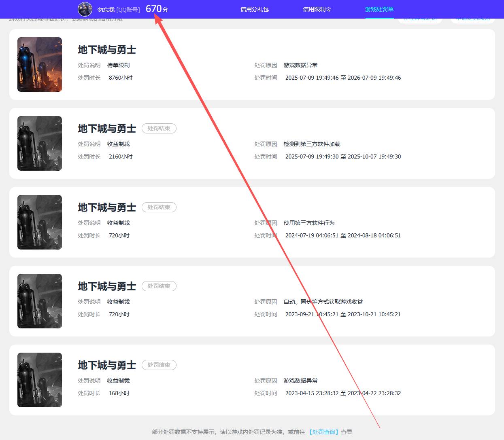Click the 检测到第三方软件加载 reason text

click(312, 144)
